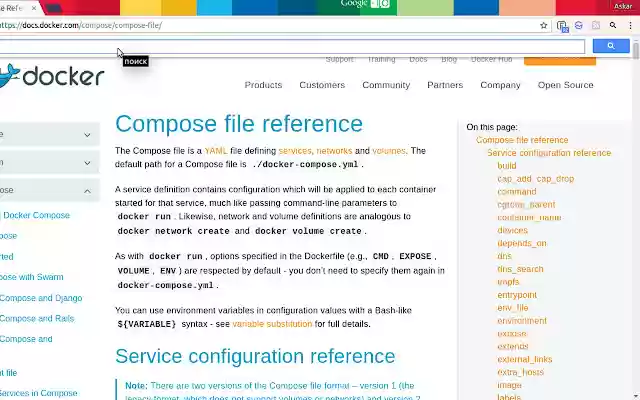Jump to depends_on in page contents
The image size is (640, 400).
tap(522, 243)
